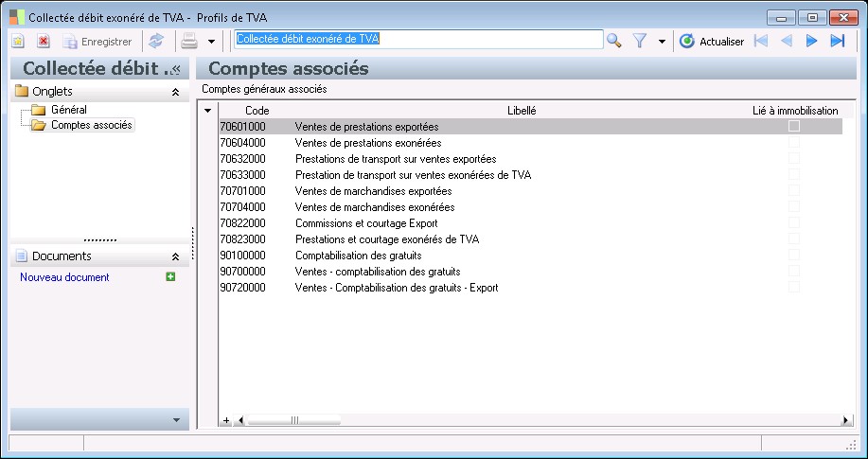
Task: Select row Prestations de transport sur ventes exportées
Action: coord(531,159)
